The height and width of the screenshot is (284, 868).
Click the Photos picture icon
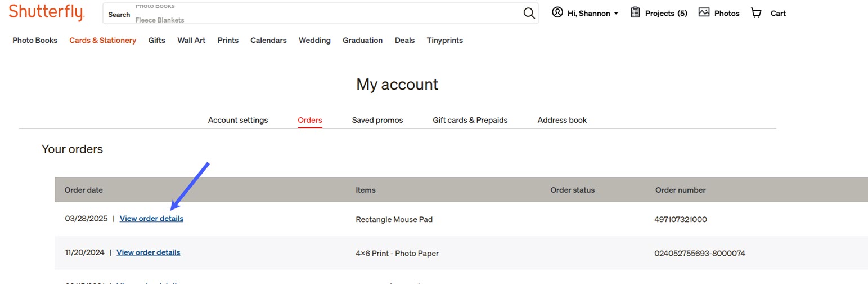pyautogui.click(x=704, y=12)
